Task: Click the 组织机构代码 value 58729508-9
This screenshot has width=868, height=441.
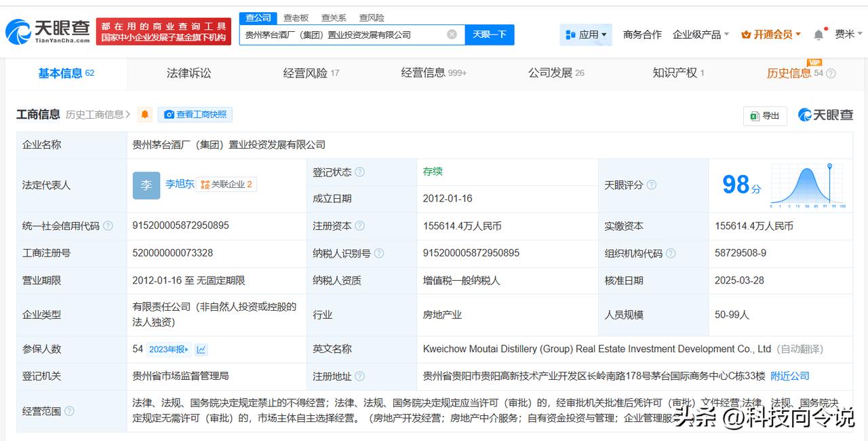Action: [x=741, y=252]
